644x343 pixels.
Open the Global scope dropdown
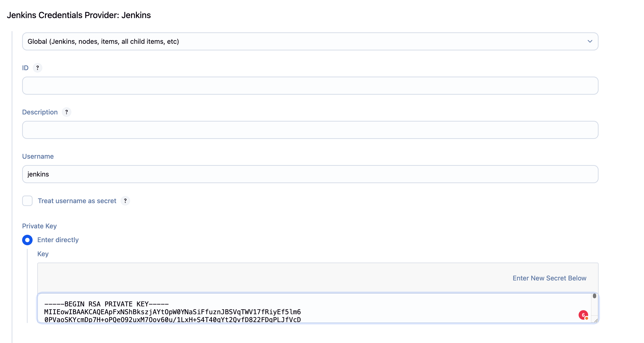(x=310, y=41)
